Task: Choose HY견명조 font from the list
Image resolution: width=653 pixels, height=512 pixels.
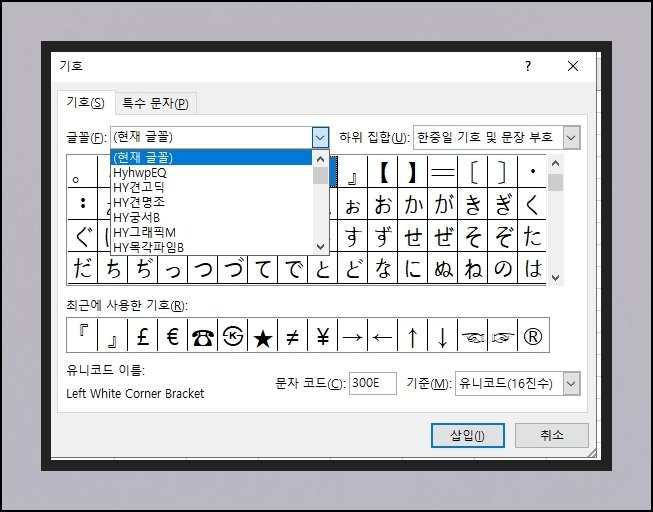Action: [212, 202]
